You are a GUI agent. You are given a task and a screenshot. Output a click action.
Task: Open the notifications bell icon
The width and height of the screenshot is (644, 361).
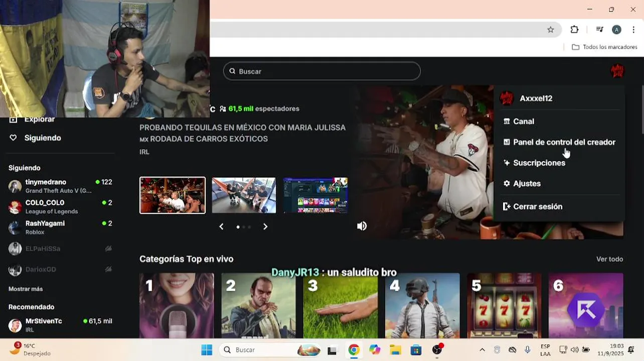[631, 350]
